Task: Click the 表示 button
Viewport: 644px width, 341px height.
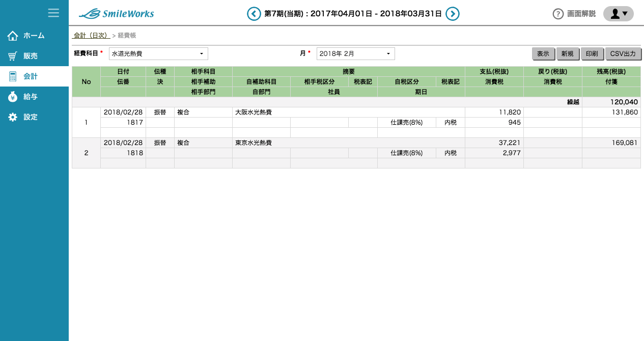Action: pyautogui.click(x=543, y=53)
